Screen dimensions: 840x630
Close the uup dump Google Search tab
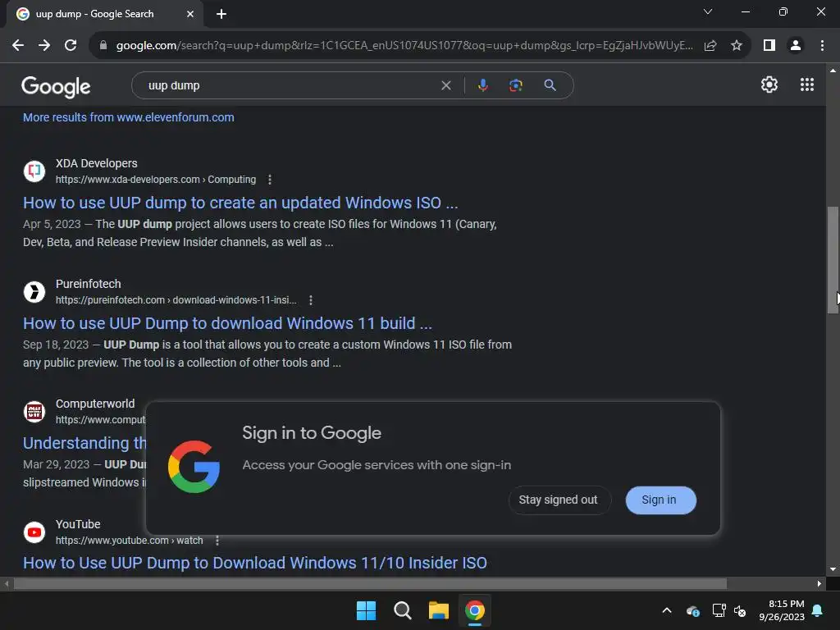pyautogui.click(x=190, y=14)
